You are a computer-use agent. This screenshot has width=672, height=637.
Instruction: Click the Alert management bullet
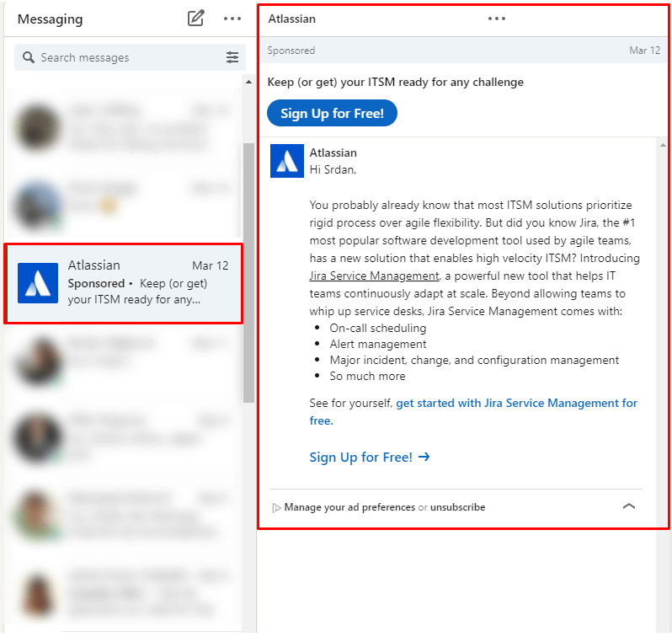pyautogui.click(x=377, y=344)
